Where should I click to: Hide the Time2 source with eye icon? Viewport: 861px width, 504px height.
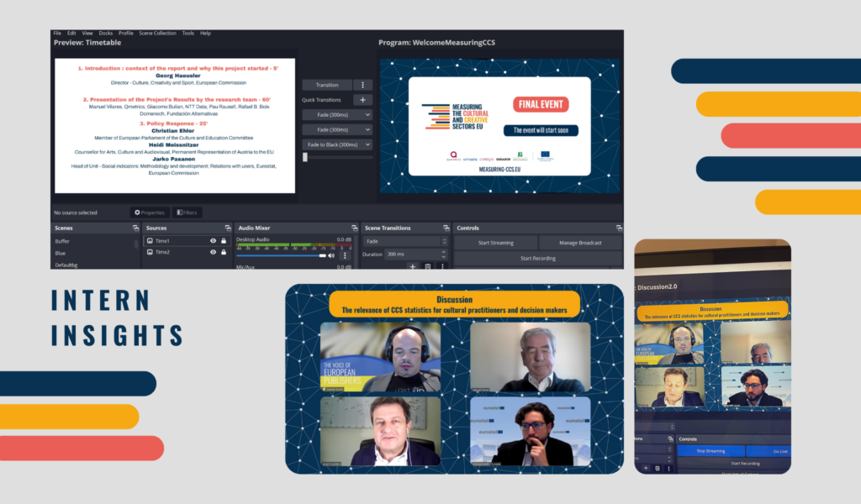point(213,252)
